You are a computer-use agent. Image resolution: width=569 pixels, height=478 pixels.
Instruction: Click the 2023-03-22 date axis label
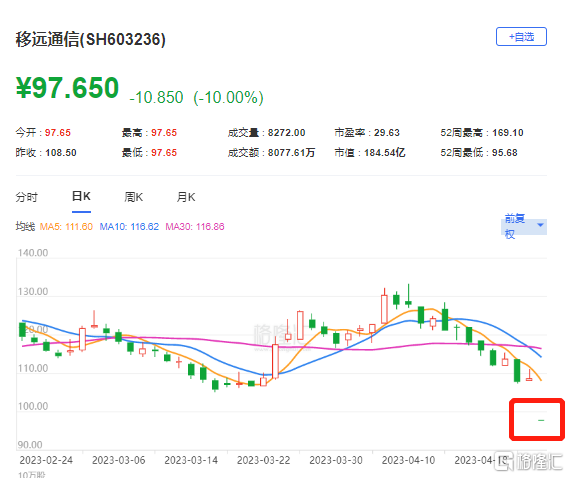264,460
